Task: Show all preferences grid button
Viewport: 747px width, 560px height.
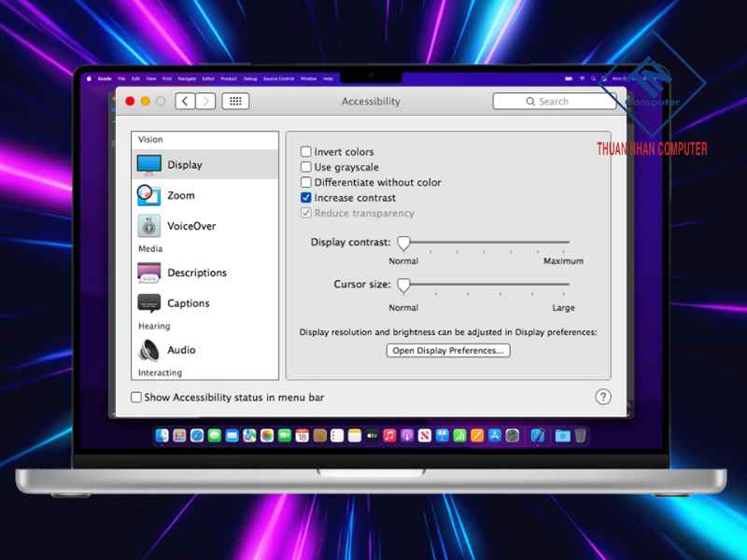Action: [x=235, y=101]
